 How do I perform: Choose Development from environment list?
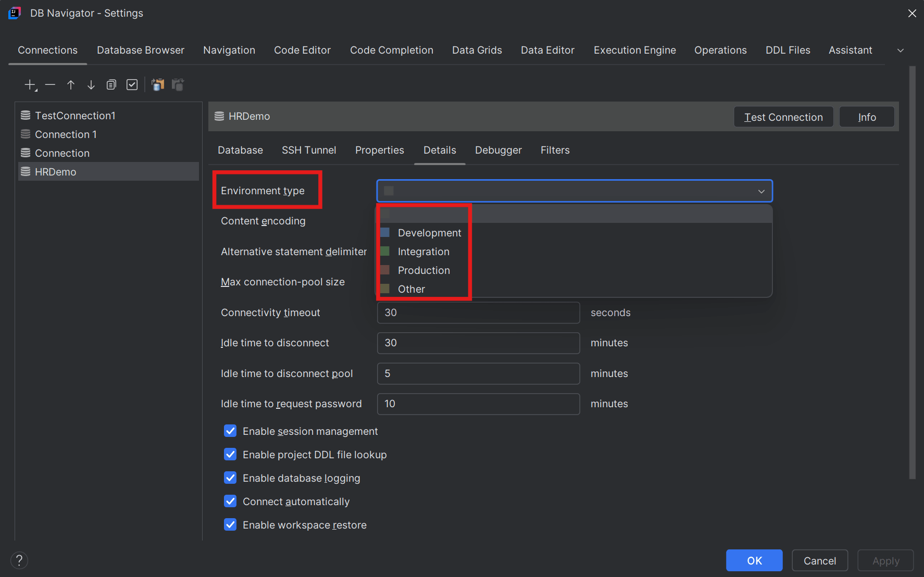click(x=575, y=233)
